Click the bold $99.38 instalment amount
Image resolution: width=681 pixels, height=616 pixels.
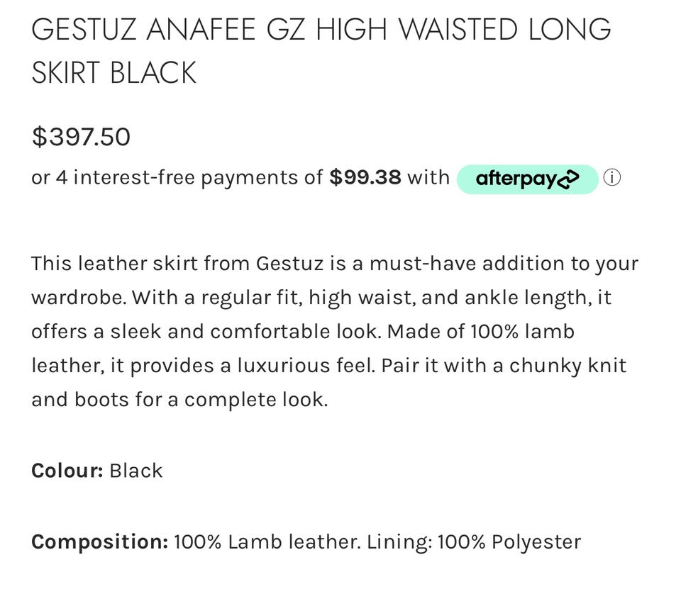point(365,177)
